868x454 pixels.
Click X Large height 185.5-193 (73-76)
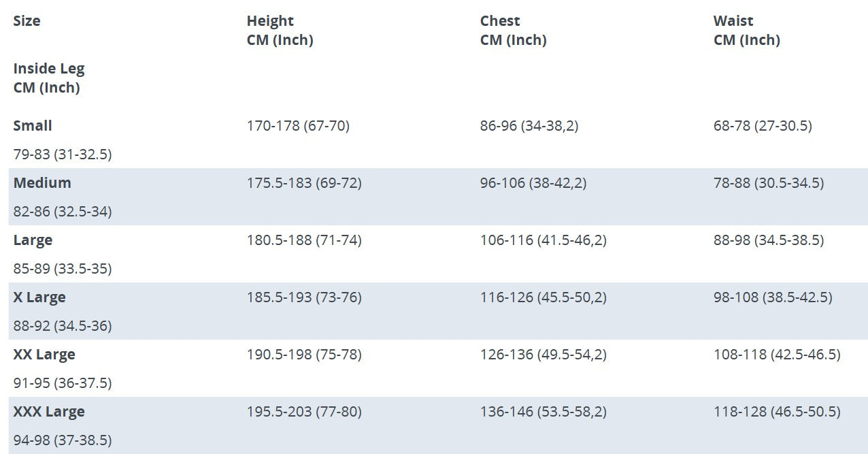tap(304, 297)
